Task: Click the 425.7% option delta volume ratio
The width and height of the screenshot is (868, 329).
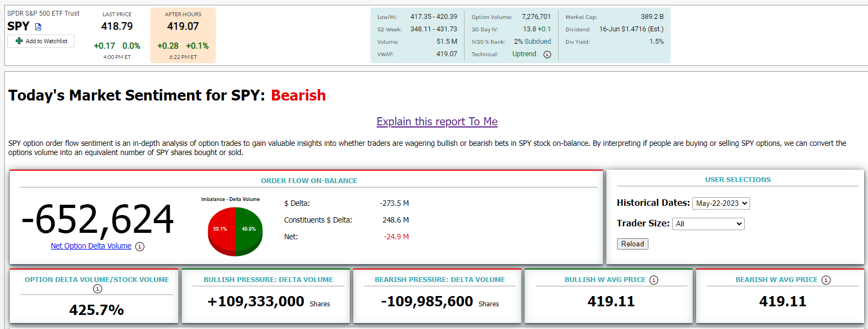Action: pyautogui.click(x=97, y=310)
